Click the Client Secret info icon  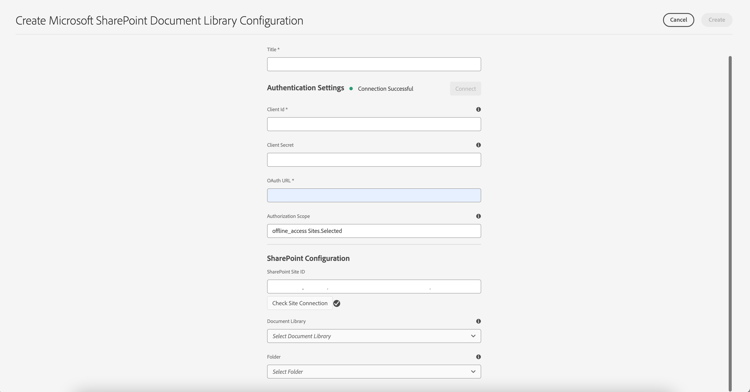point(478,145)
